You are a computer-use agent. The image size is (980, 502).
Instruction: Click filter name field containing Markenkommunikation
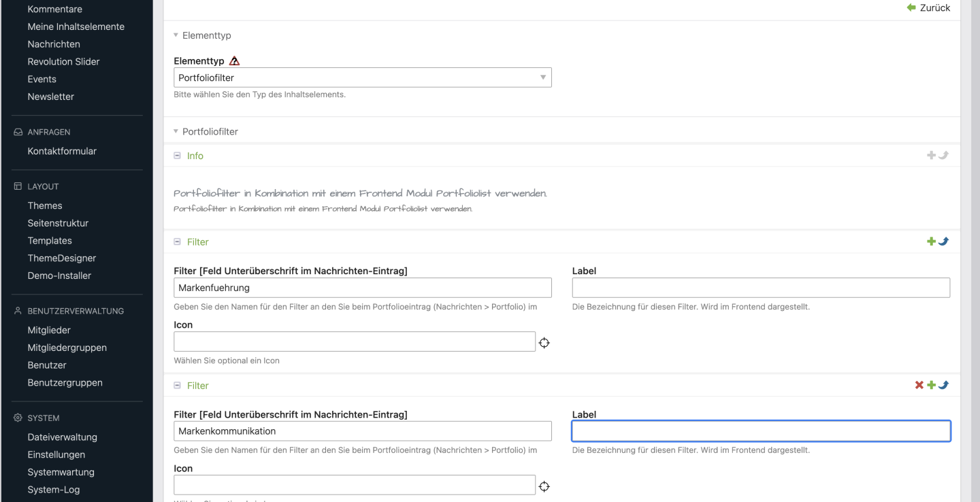(362, 431)
